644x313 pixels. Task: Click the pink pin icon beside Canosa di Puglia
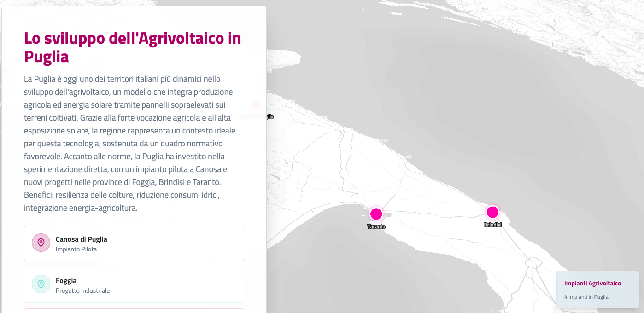[41, 243]
